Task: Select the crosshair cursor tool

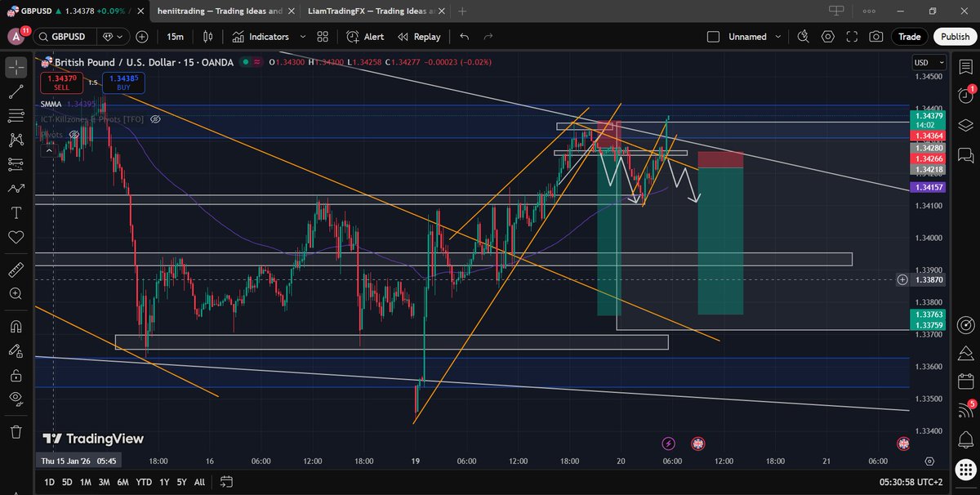Action: 16,67
